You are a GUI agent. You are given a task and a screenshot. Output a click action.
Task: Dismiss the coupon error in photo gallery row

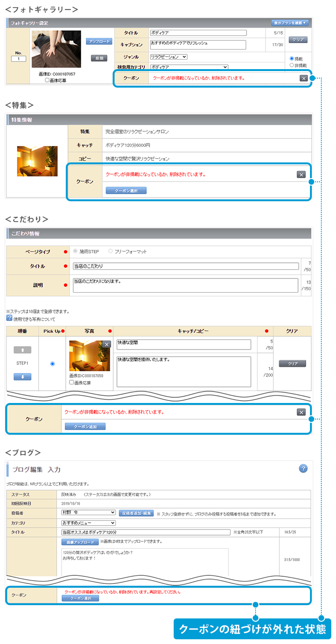303,78
